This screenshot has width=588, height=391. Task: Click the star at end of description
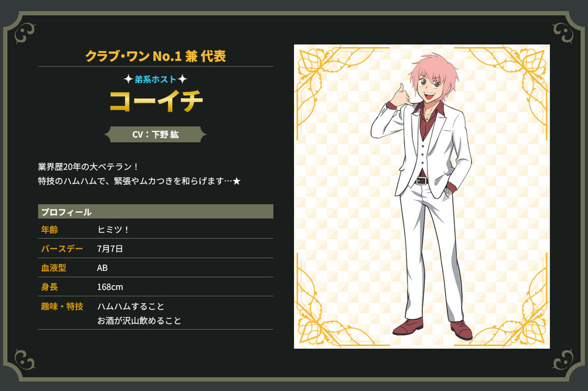(x=236, y=182)
